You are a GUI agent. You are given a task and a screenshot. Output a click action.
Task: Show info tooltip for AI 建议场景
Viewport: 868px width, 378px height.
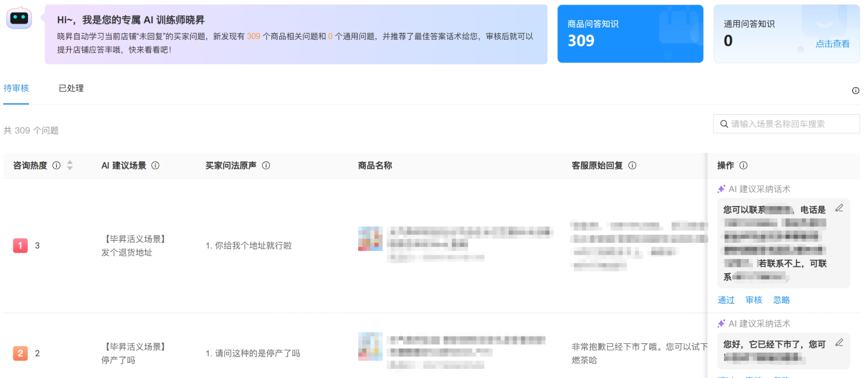(x=155, y=165)
